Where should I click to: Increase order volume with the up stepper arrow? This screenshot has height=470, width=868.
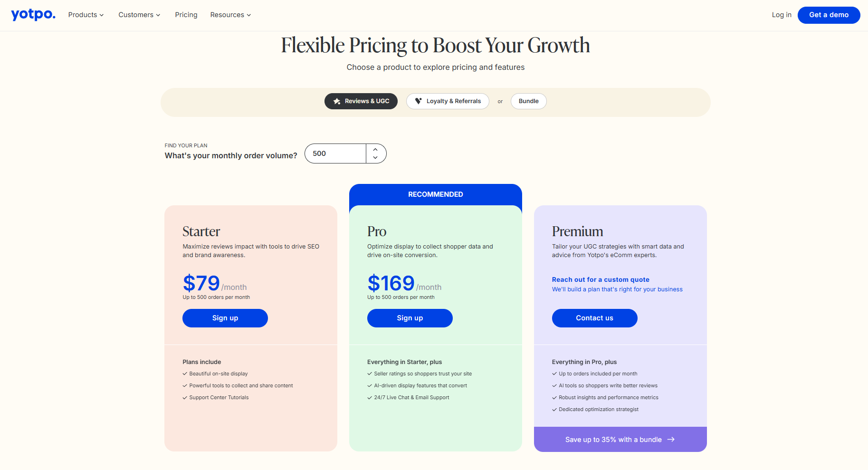pyautogui.click(x=375, y=149)
